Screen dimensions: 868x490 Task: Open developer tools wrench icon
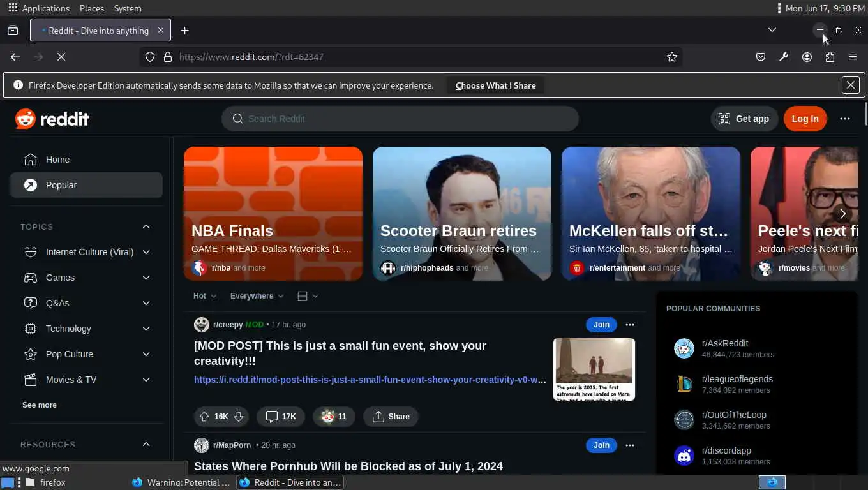point(784,57)
